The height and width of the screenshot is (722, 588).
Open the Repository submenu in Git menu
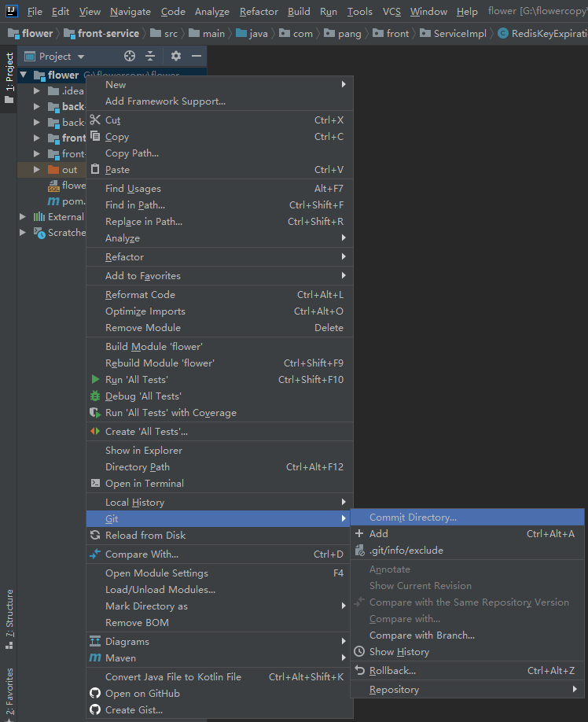(468, 689)
